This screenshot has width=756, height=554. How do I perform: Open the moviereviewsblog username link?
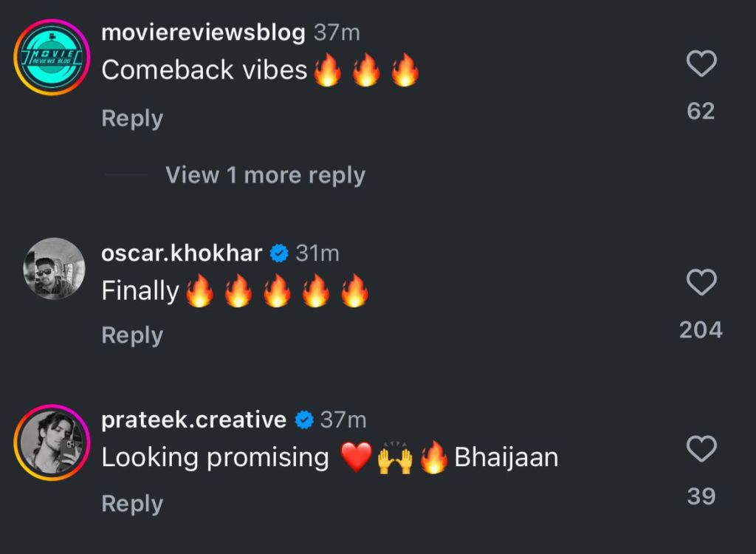tap(203, 33)
